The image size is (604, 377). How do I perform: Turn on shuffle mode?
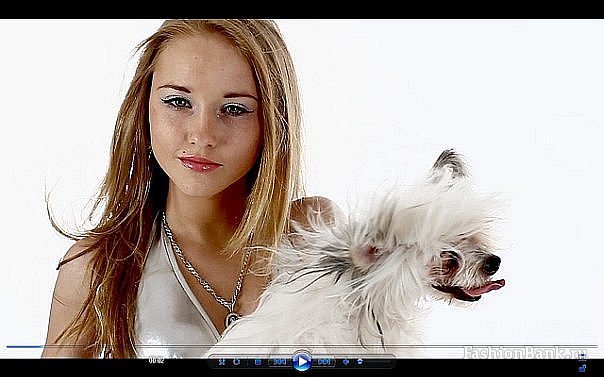(221, 362)
